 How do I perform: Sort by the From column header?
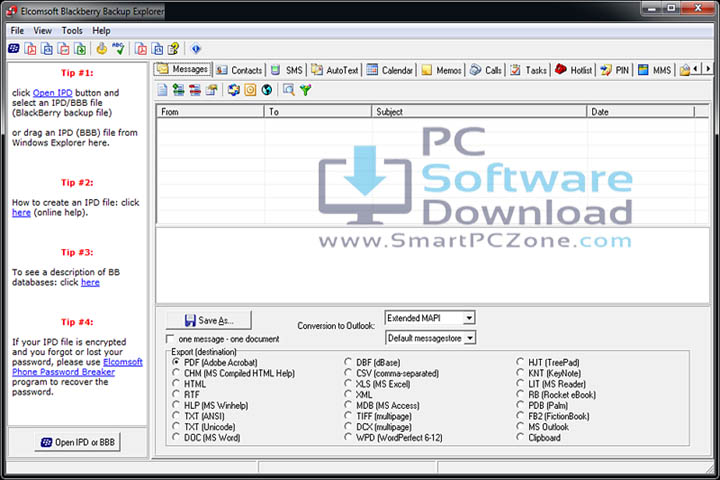(210, 112)
